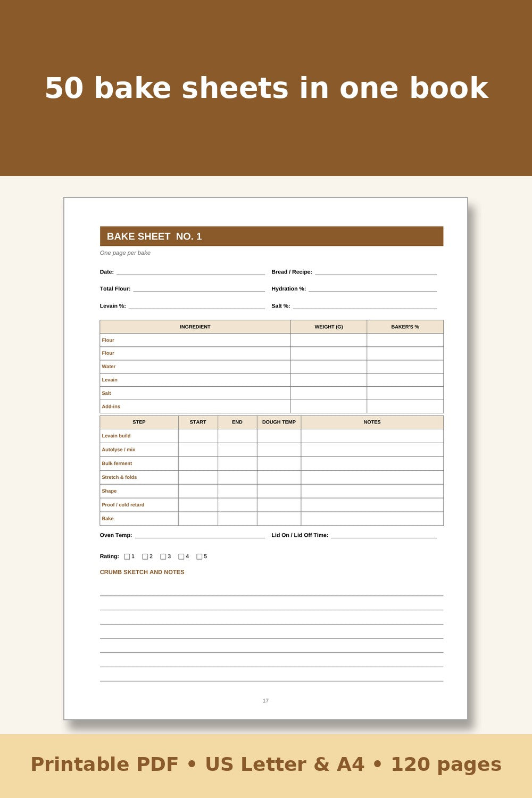The height and width of the screenshot is (798, 532).
Task: Click the BAKER'S % column header
Action: click(x=405, y=327)
